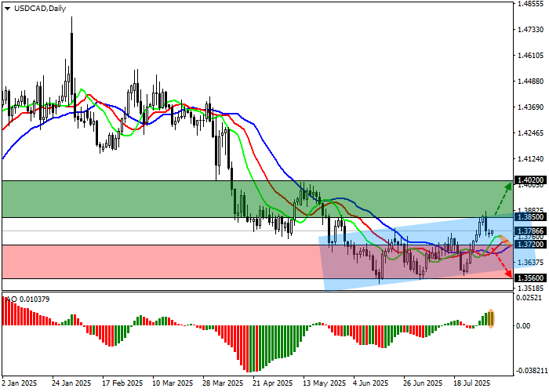Click the 1.46105 price scale value
This screenshot has width=549, height=392.
tap(531, 56)
